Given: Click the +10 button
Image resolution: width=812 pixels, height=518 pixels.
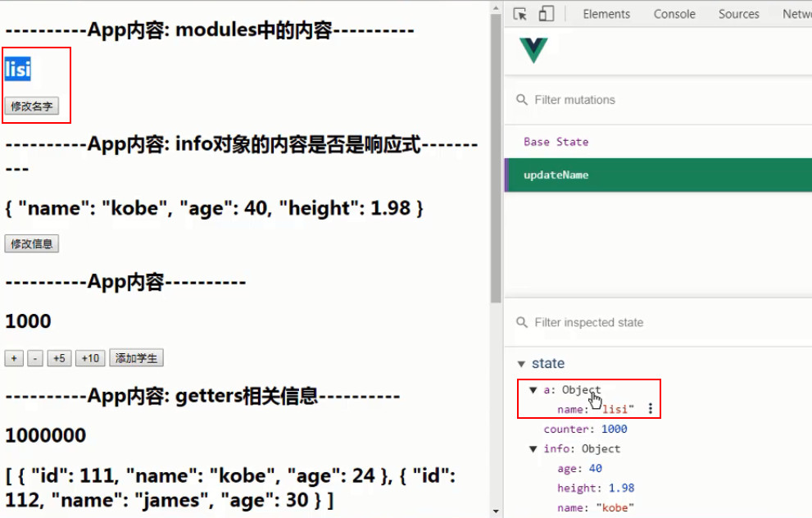Looking at the screenshot, I should tap(90, 358).
